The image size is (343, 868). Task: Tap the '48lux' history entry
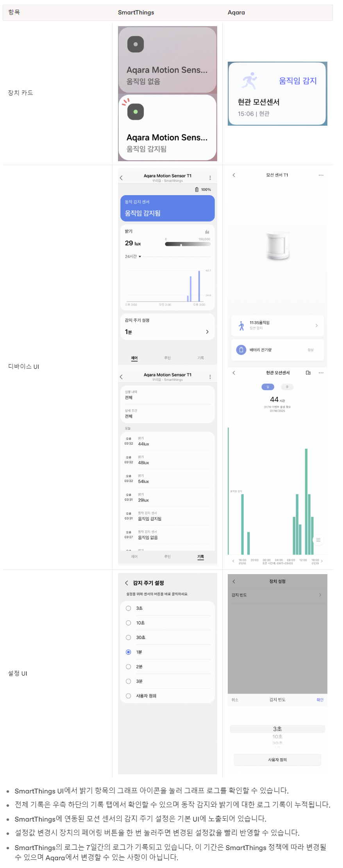pyautogui.click(x=167, y=460)
